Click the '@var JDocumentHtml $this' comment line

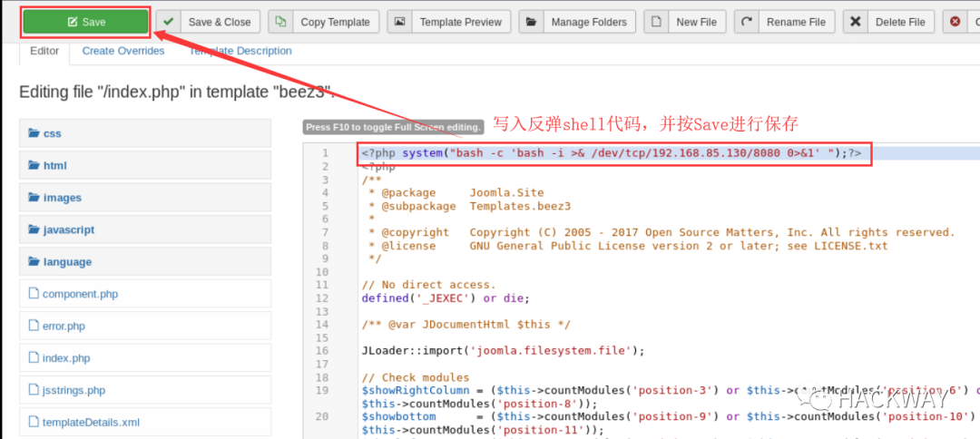point(465,324)
